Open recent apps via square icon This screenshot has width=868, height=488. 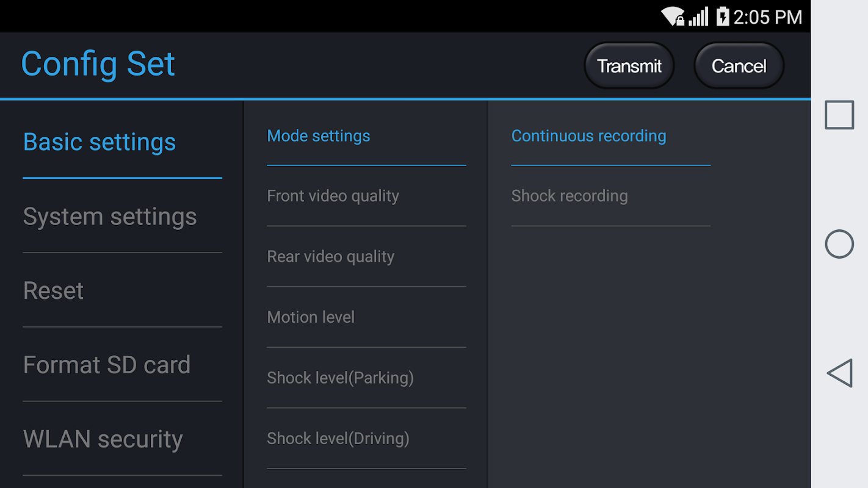(x=839, y=115)
